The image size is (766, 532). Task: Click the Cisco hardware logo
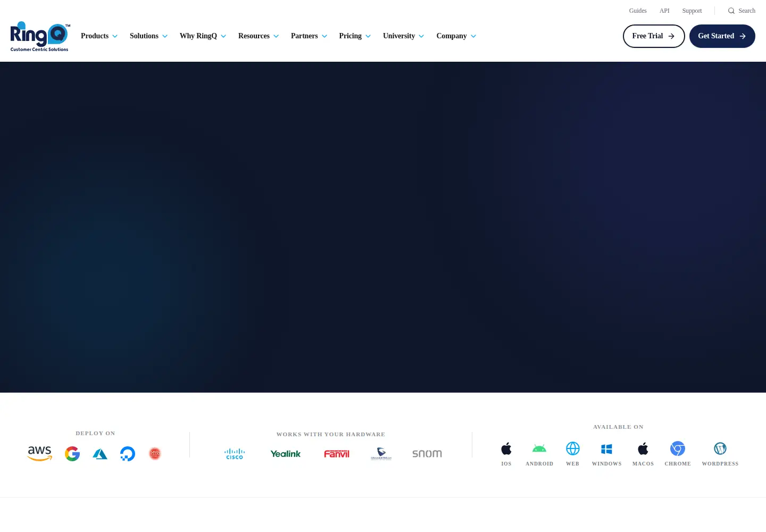click(235, 454)
